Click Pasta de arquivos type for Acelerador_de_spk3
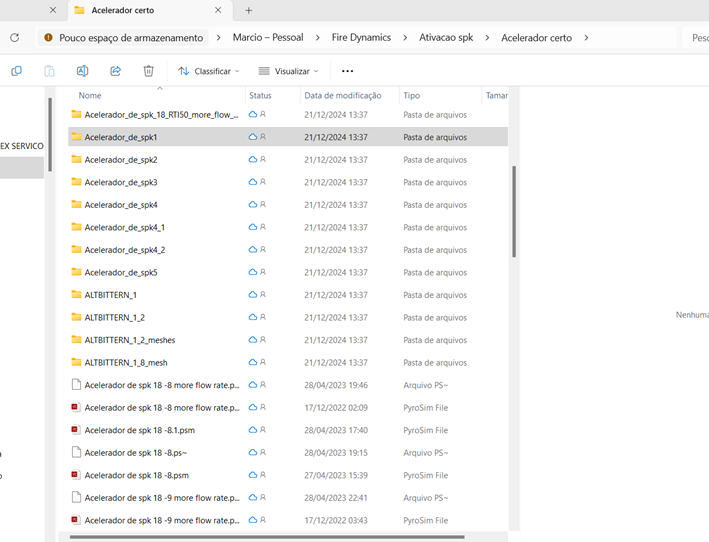The image size is (709, 542). (435, 182)
